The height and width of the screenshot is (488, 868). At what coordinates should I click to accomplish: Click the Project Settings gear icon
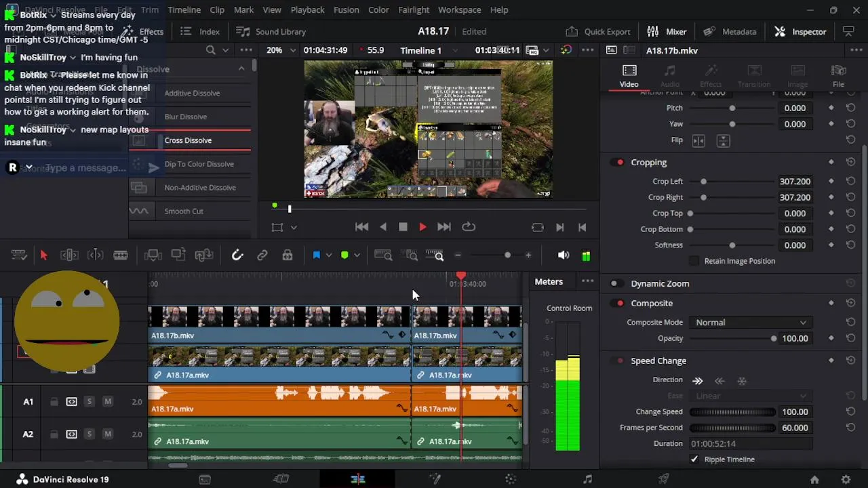(846, 479)
